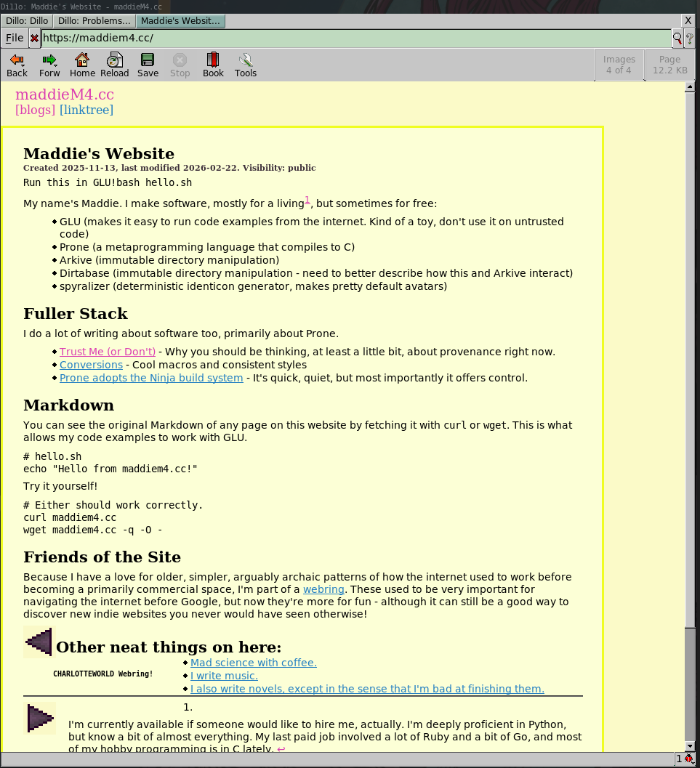Click the previous webring left arrow image
Viewport: 700px width, 768px height.
click(39, 642)
